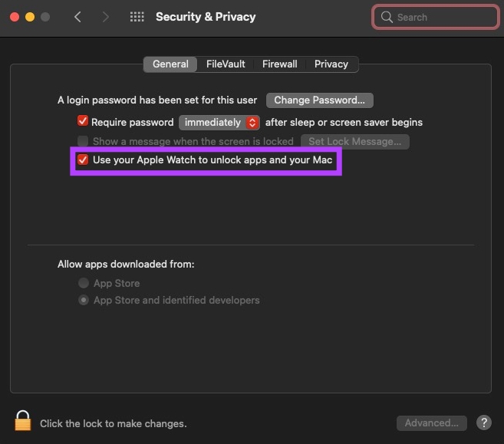The image size is (504, 444).
Task: Go back using the left chevron arrow
Action: click(x=77, y=17)
